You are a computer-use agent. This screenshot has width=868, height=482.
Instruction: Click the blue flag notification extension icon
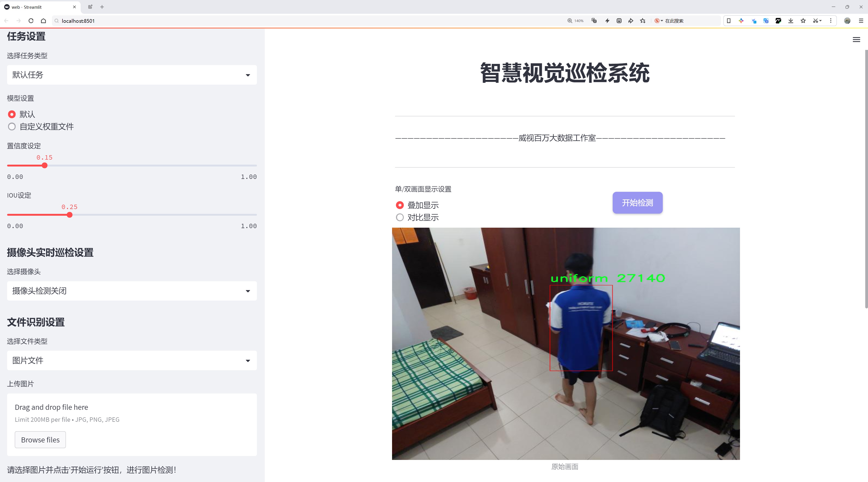click(x=754, y=21)
